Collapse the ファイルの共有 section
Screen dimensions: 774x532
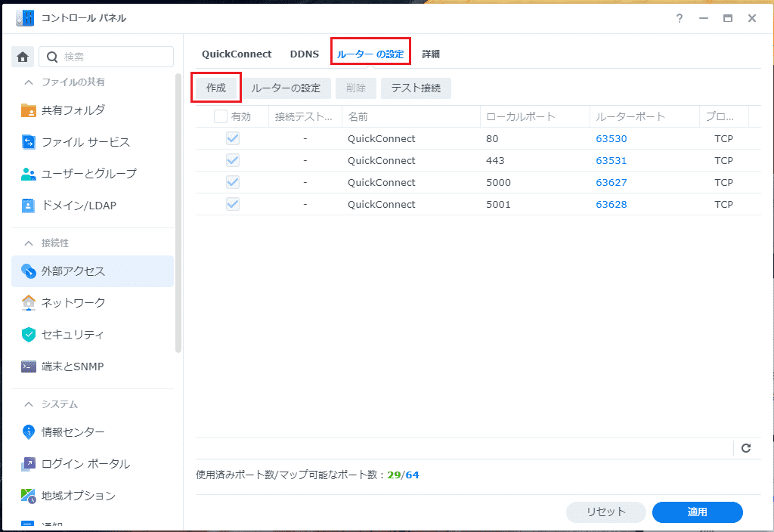[x=29, y=82]
